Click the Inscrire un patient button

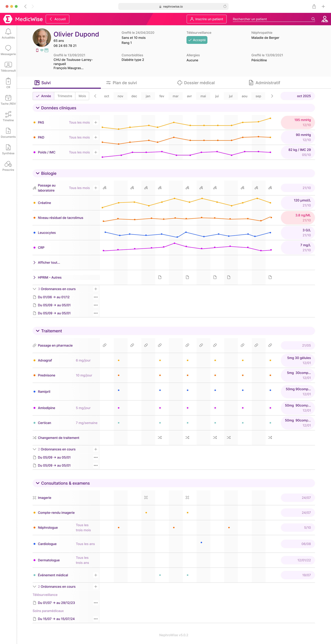click(206, 19)
